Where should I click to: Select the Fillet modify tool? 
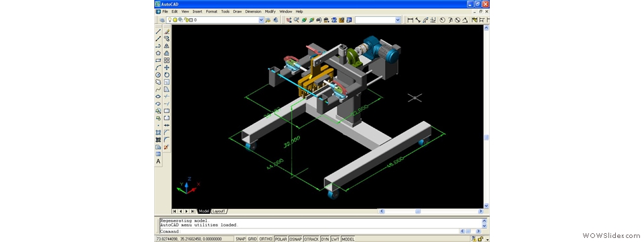pyautogui.click(x=167, y=140)
